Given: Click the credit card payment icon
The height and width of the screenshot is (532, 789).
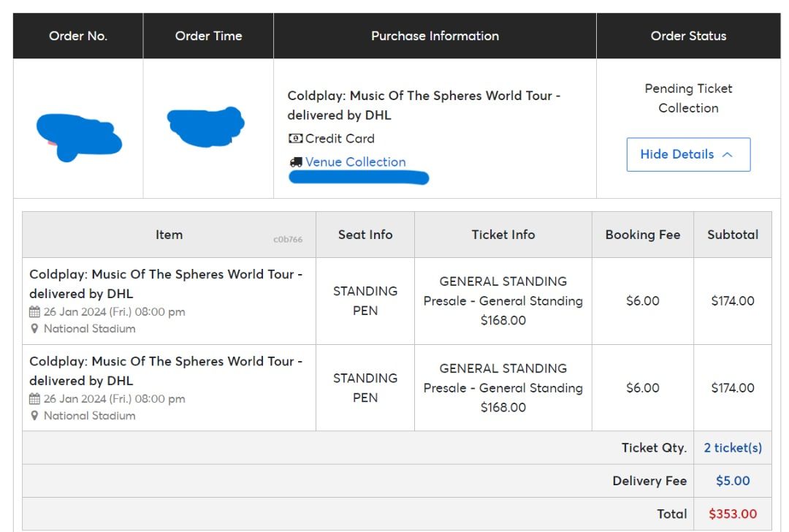Looking at the screenshot, I should pos(294,138).
